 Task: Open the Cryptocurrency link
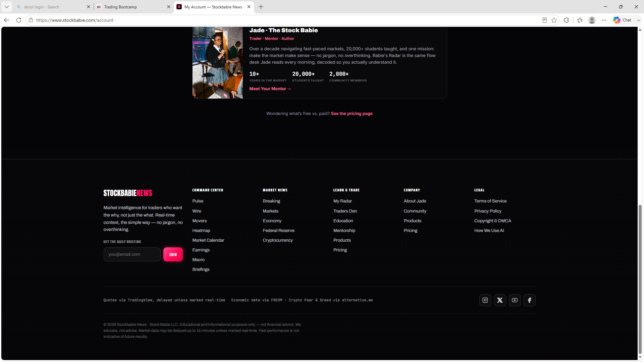[278, 240]
